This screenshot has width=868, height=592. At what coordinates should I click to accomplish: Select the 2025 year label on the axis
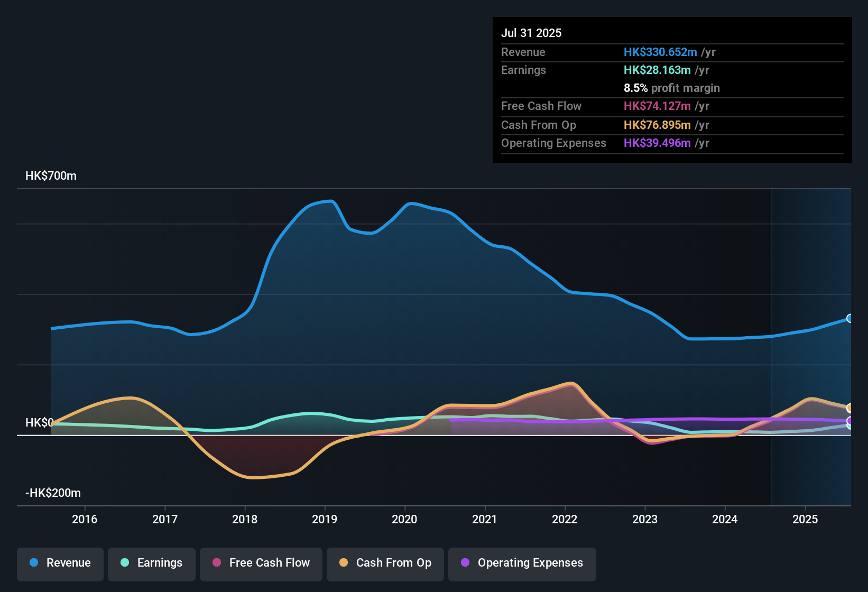pos(806,520)
